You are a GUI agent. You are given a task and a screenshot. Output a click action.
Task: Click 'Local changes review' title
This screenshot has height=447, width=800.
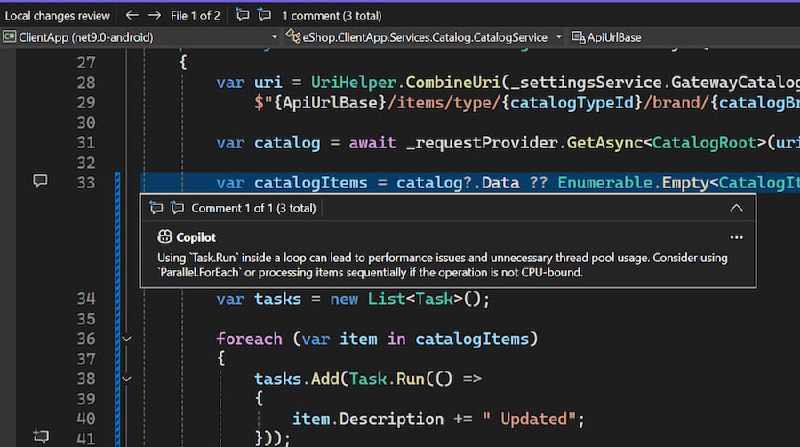click(57, 16)
